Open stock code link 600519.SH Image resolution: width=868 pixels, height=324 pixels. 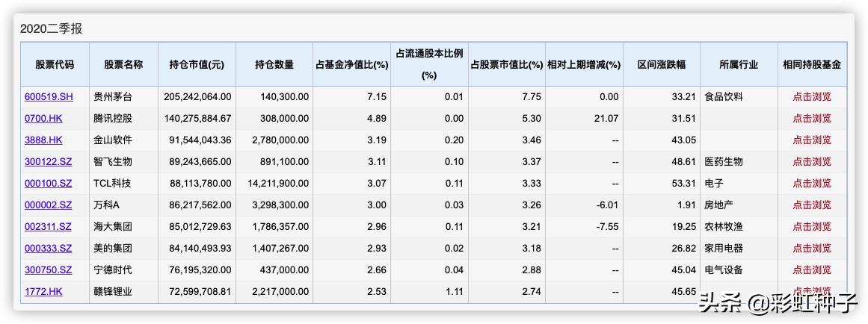[x=49, y=97]
